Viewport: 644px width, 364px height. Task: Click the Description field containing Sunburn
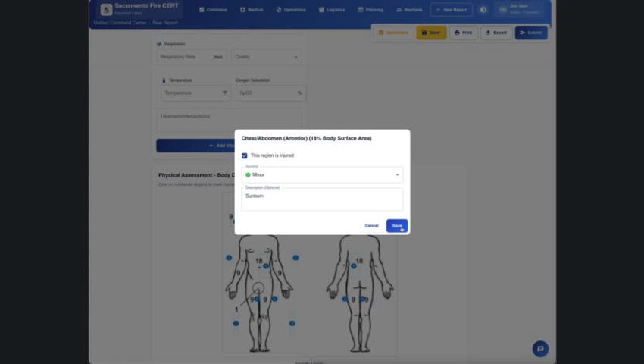322,199
